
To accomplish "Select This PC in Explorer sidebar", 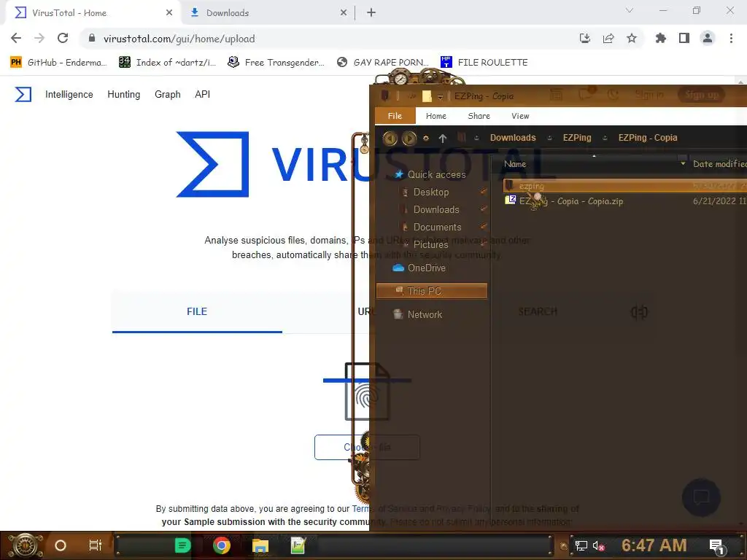I will point(432,290).
